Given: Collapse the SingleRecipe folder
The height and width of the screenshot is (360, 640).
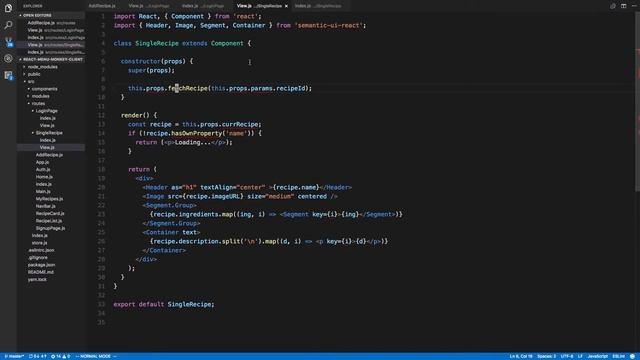Looking at the screenshot, I should tap(49, 133).
